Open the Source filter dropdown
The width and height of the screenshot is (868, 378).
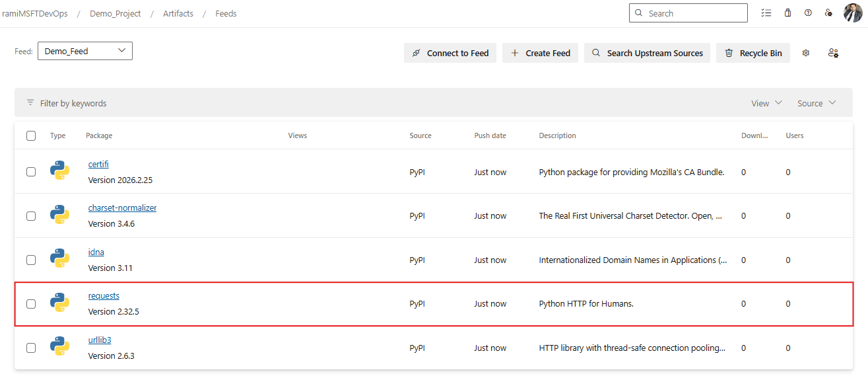pyautogui.click(x=817, y=103)
